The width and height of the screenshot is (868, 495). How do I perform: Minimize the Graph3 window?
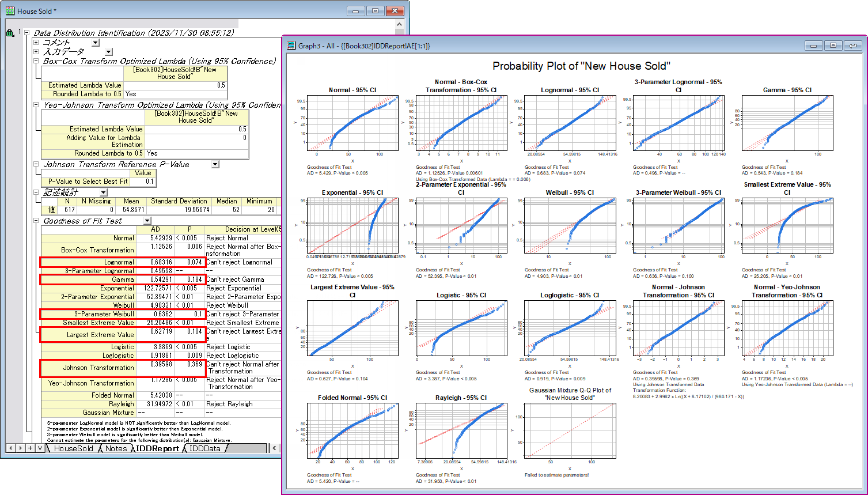point(813,46)
